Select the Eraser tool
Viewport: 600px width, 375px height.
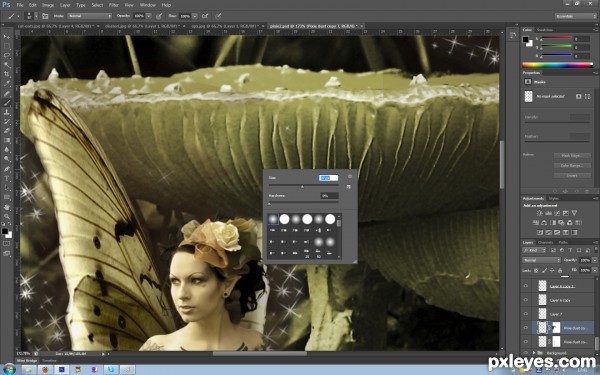7,131
